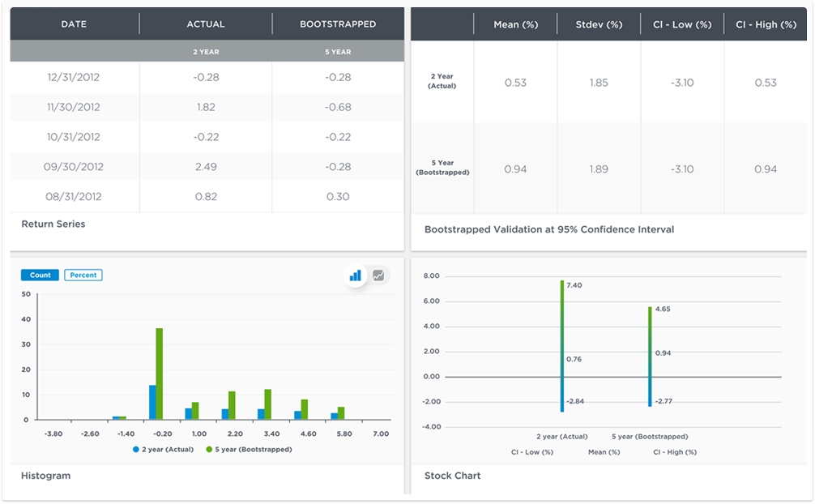Click the Mean (%) column header
The width and height of the screenshot is (815, 504).
point(515,25)
